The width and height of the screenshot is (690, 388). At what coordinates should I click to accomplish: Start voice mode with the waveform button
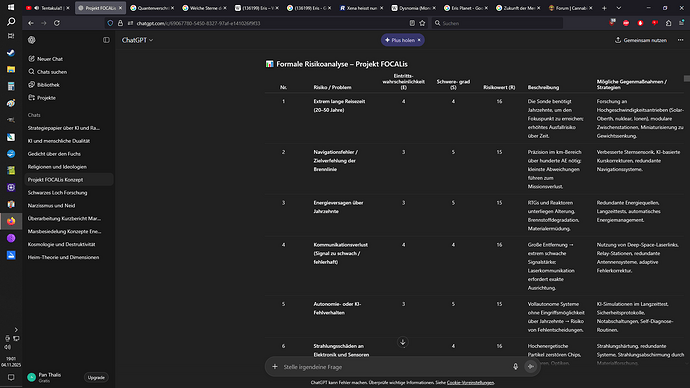click(x=531, y=366)
